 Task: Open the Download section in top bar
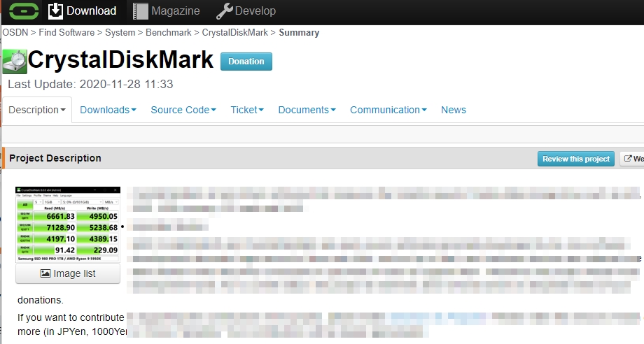(x=82, y=11)
